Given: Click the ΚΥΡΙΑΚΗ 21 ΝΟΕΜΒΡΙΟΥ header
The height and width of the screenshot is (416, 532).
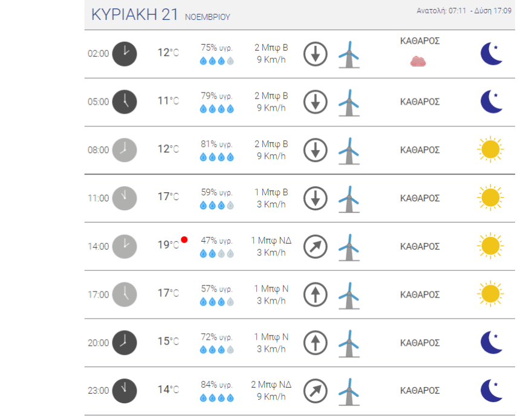Looking at the screenshot, I should click(x=160, y=16).
